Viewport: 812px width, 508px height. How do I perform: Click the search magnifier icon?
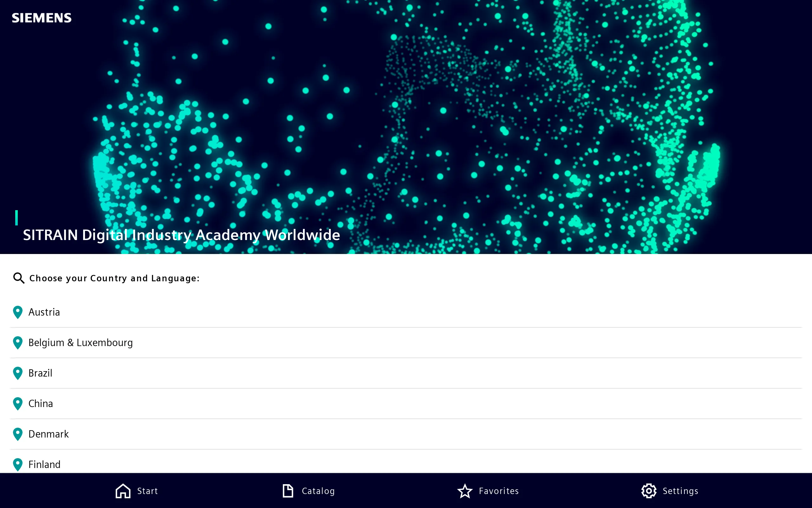point(19,278)
